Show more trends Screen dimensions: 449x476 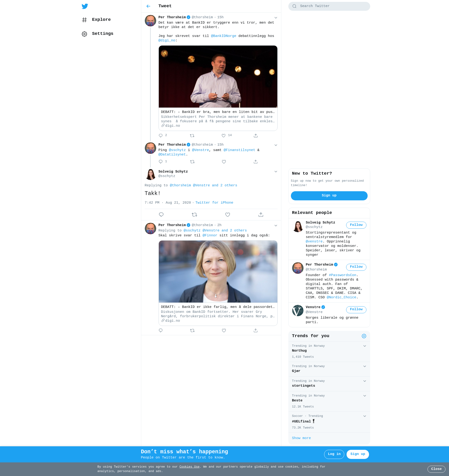(301, 438)
